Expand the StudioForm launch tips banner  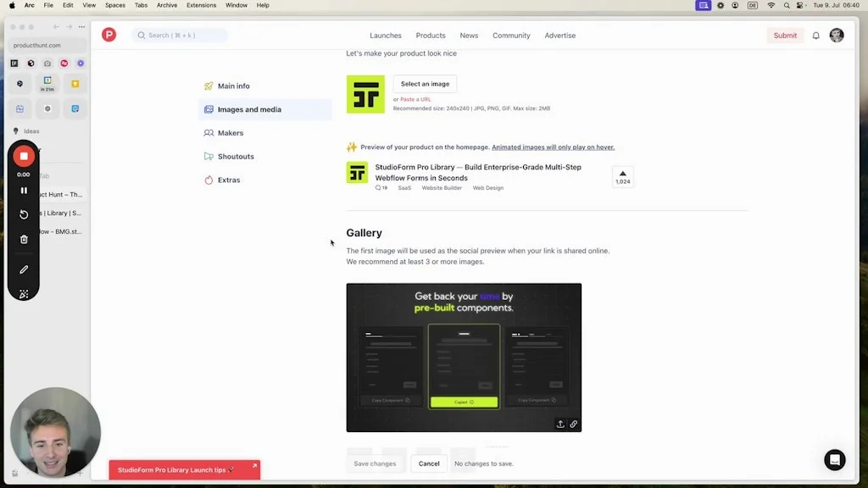253,465
